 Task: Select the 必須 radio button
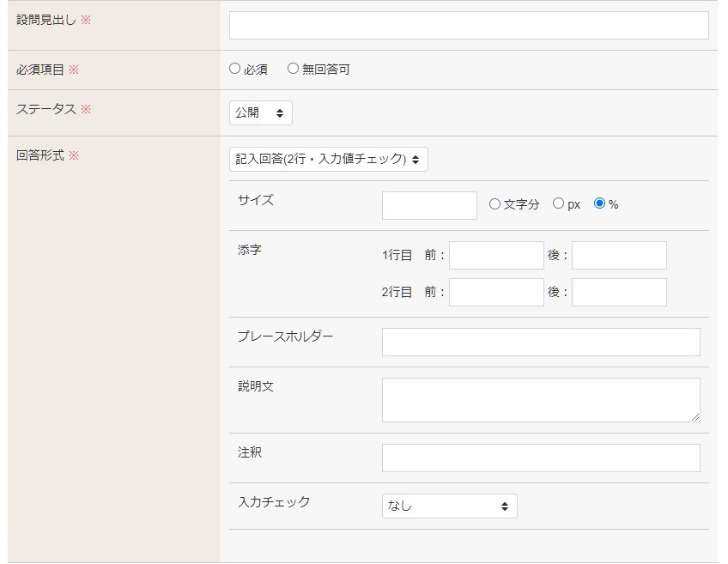[x=235, y=70]
